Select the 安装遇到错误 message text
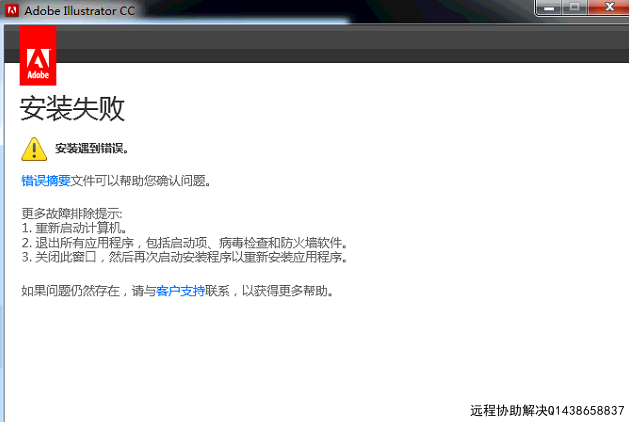The image size is (629, 422). (x=92, y=148)
